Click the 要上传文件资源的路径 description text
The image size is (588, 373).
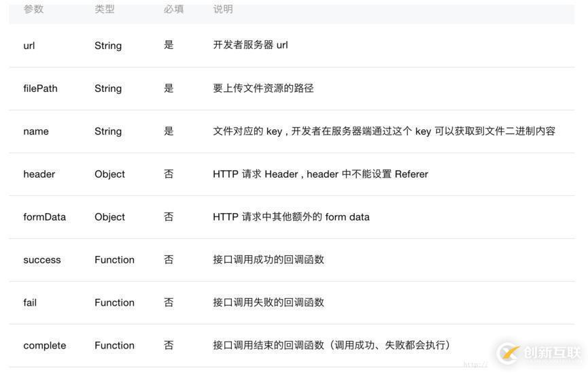coord(263,88)
